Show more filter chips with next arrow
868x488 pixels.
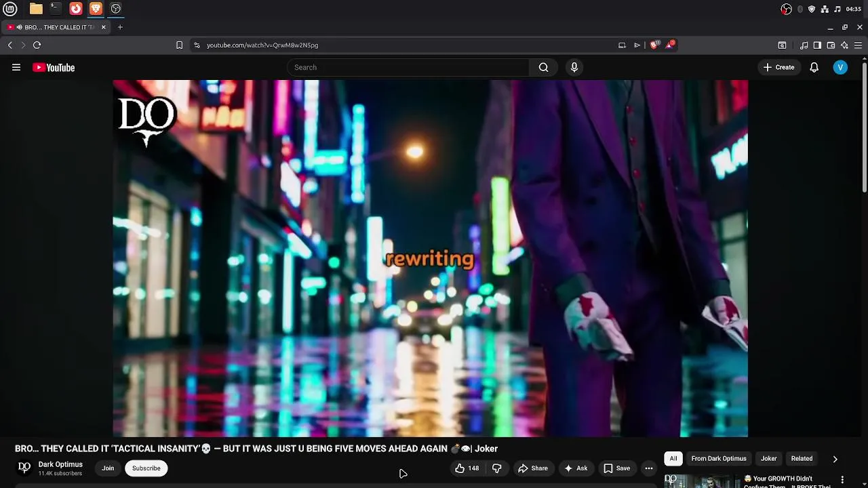835,459
